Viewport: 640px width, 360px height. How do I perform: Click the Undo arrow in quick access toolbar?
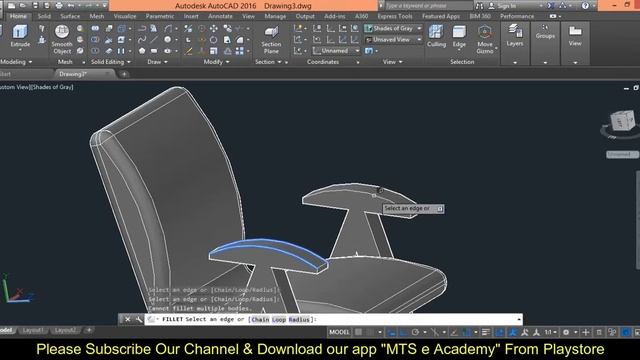pos(71,6)
